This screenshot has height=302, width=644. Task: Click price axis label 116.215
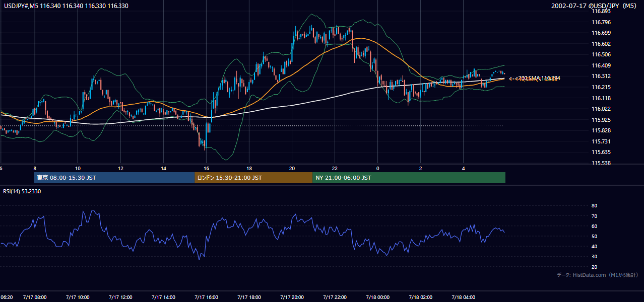(x=601, y=87)
